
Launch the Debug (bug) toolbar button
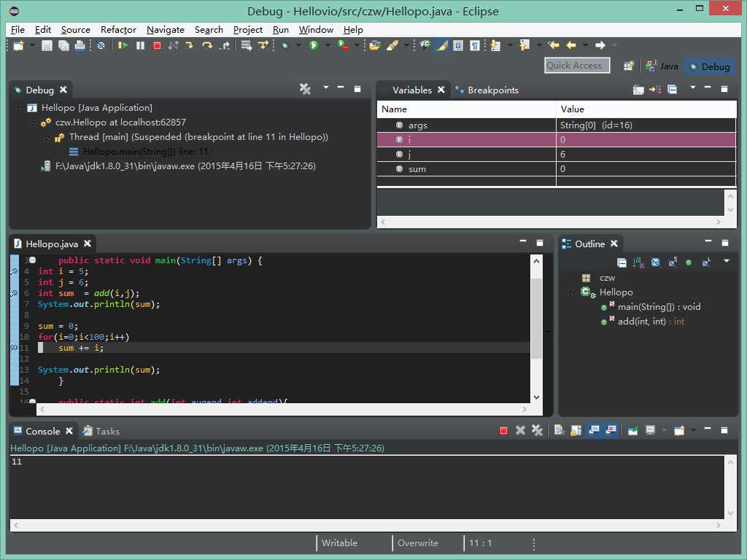(x=285, y=46)
